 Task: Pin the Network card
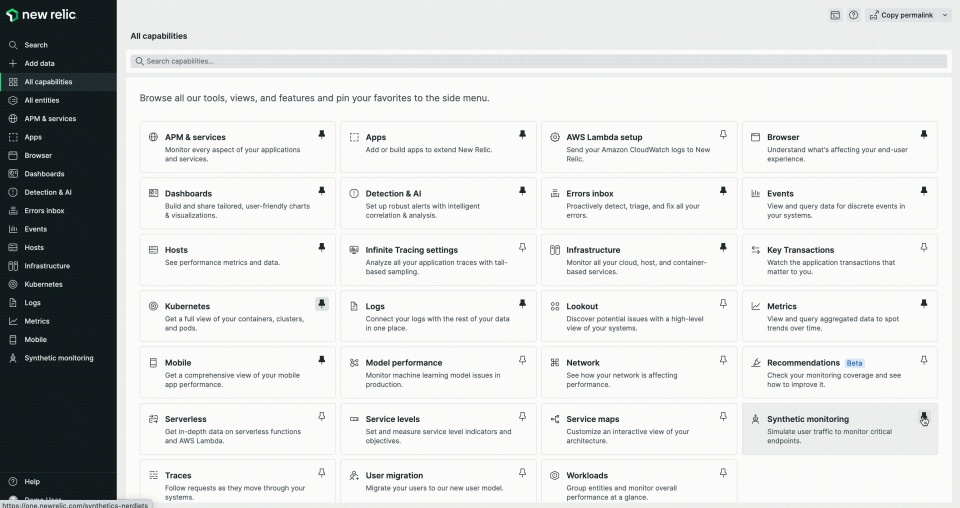pyautogui.click(x=723, y=360)
